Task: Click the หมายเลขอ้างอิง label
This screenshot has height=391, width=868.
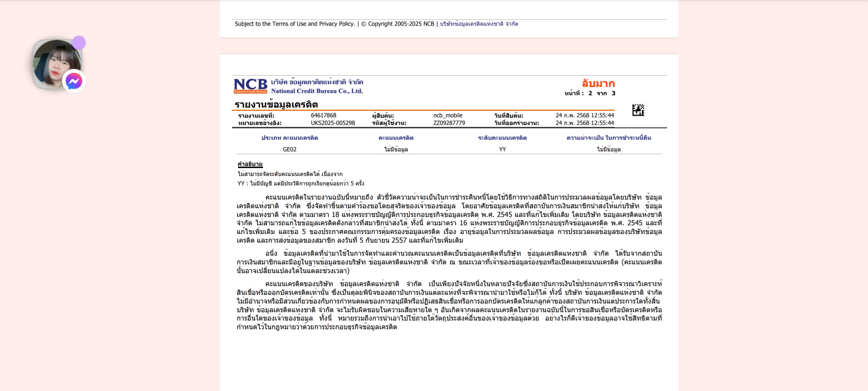Action: pyautogui.click(x=260, y=123)
